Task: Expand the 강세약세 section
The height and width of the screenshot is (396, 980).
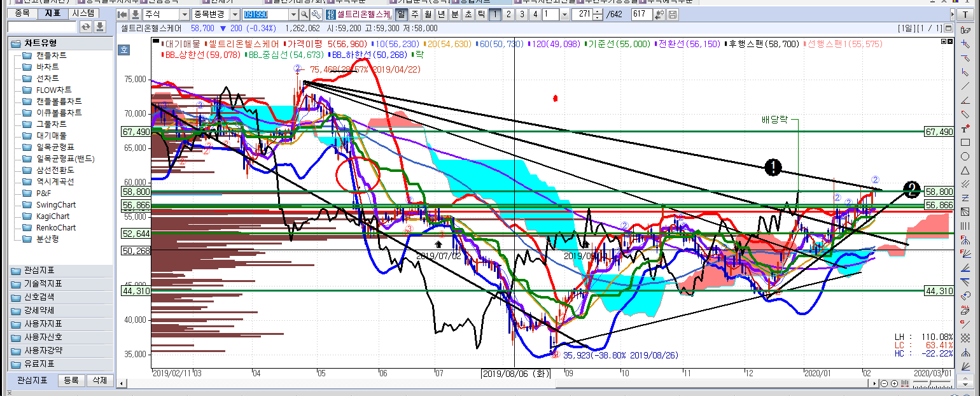Action: [60, 310]
